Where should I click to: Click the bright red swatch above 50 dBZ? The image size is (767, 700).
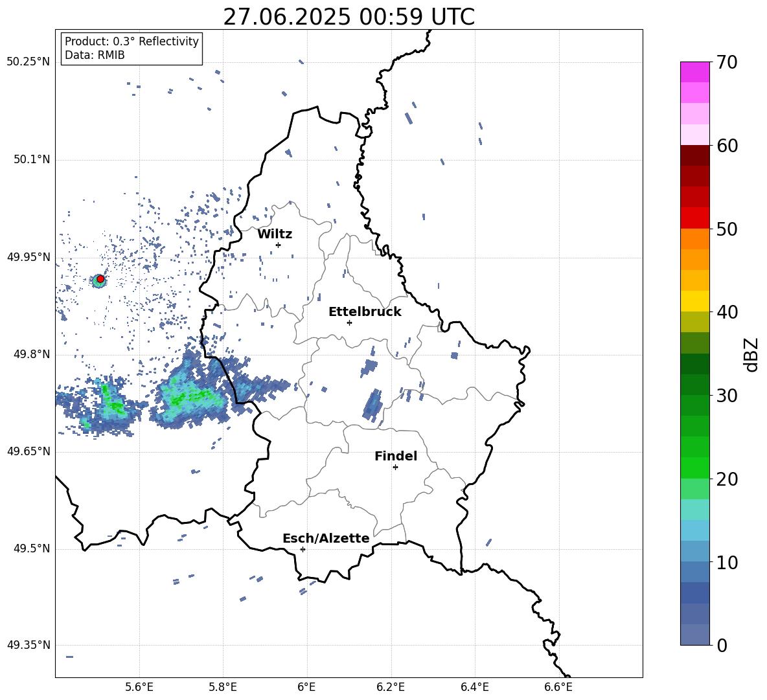point(695,218)
